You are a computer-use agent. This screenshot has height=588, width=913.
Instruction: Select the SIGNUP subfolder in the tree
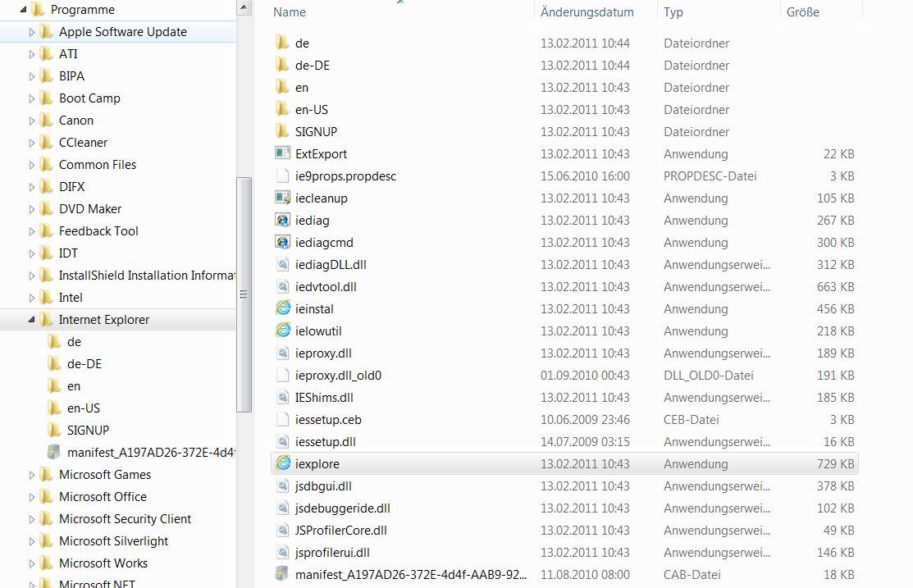click(x=88, y=431)
